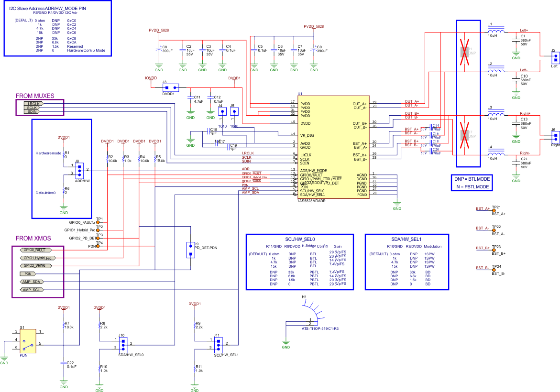Click the Left output connector J2
Screen dimensions: 560x392
pyautogui.click(x=555, y=57)
